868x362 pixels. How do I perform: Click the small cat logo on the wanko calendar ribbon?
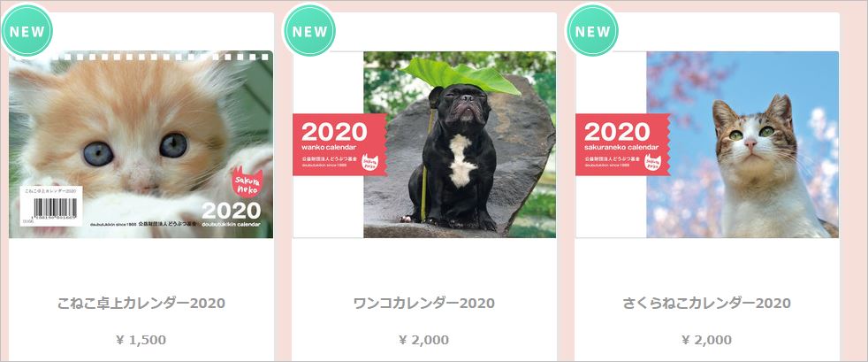(370, 163)
